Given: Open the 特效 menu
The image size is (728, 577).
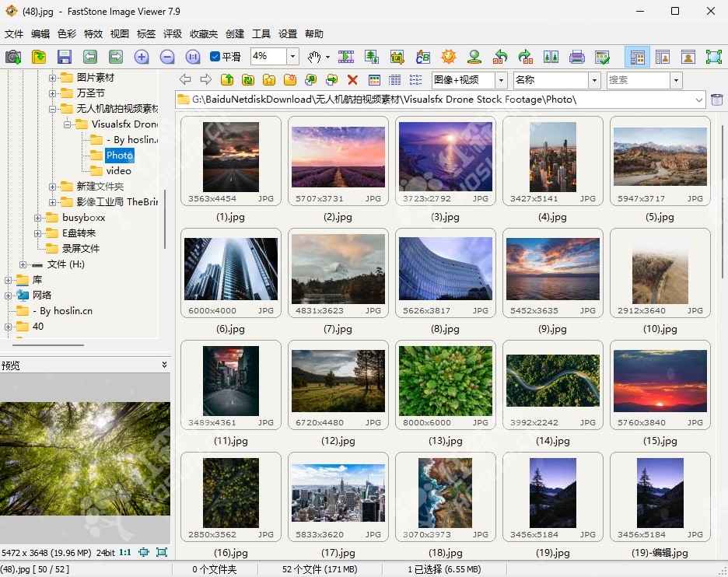Looking at the screenshot, I should click(x=93, y=34).
